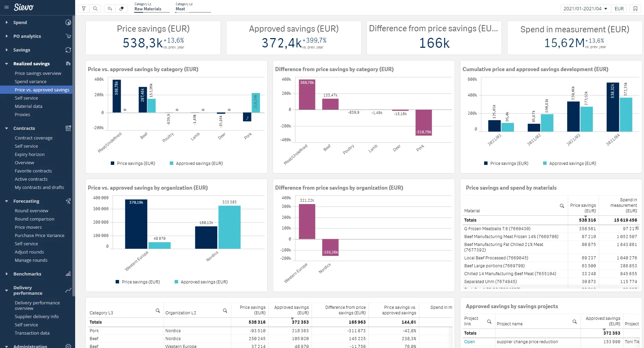Click the Category L2 Meat filter field
Image resolution: width=644 pixels, height=348 pixels.
click(193, 9)
